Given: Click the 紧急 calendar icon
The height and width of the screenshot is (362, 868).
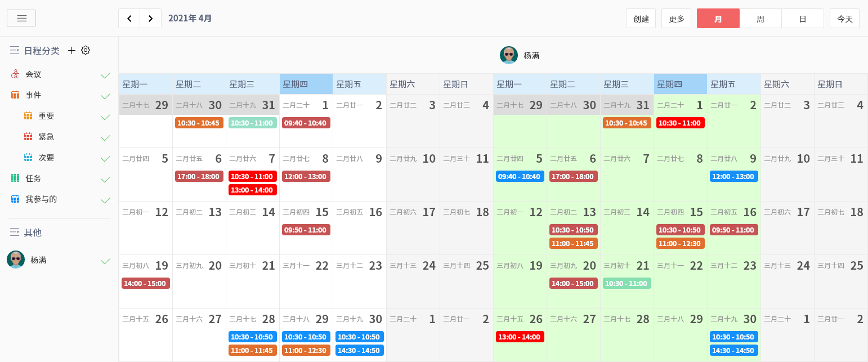Looking at the screenshot, I should click(x=28, y=137).
